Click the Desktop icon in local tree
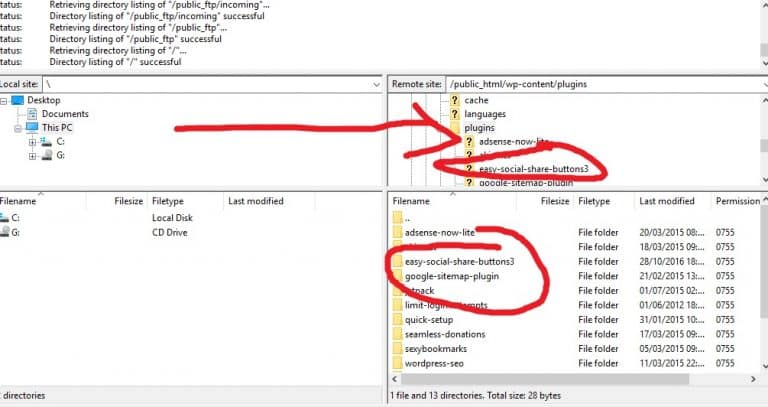768x407 pixels. pos(18,100)
